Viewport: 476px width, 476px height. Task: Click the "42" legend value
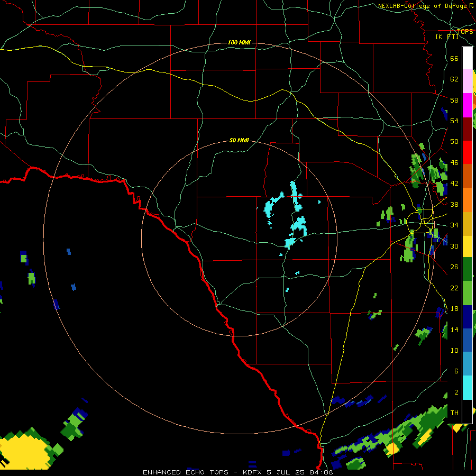[454, 184]
